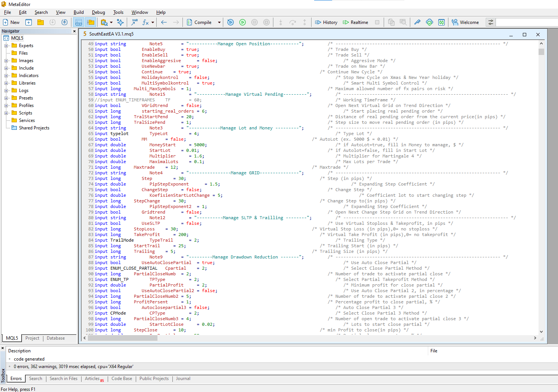
Task: Open a file with the yellow folder icon
Action: [x=40, y=22]
